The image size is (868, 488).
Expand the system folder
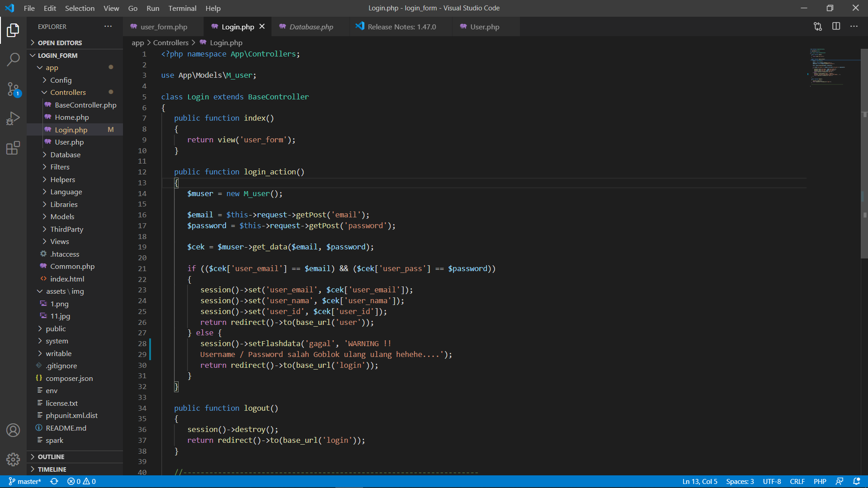click(75, 341)
